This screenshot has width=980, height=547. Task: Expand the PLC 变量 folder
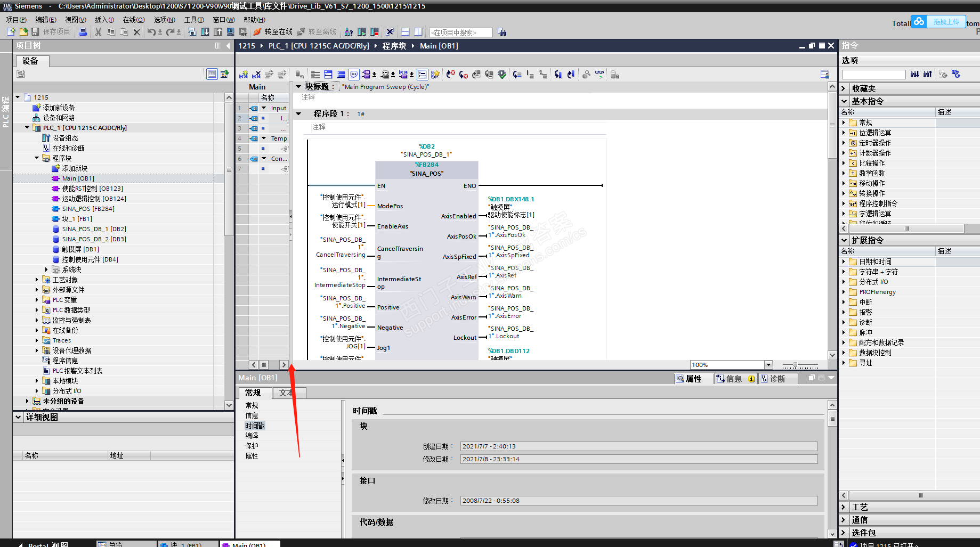37,300
